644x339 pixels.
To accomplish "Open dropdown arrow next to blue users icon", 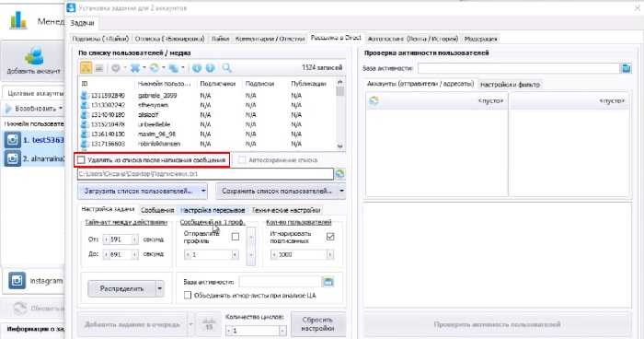I will 144,68.
